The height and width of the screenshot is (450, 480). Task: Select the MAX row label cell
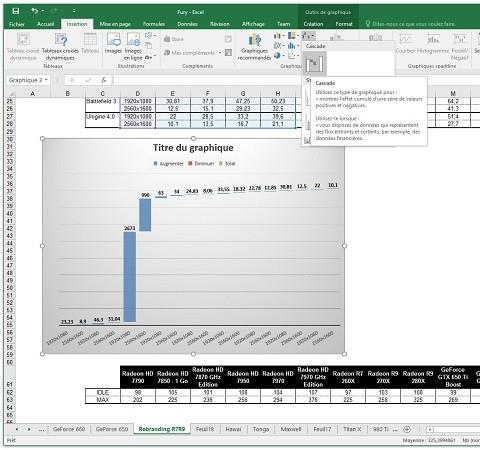point(103,399)
